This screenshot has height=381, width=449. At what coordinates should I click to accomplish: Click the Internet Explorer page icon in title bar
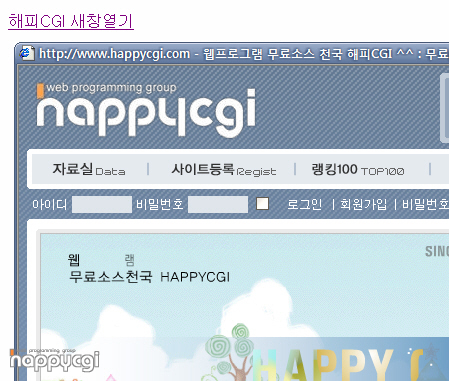point(26,53)
